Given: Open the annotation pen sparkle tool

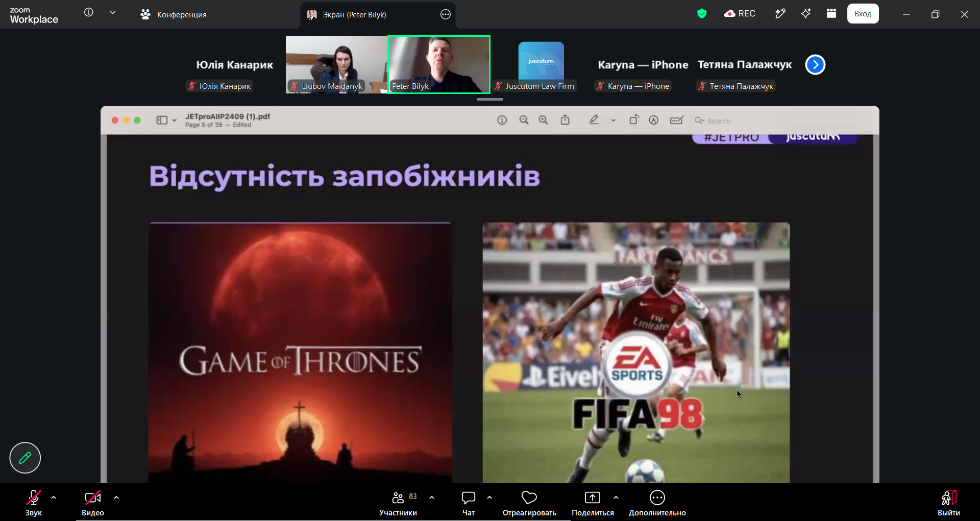Looking at the screenshot, I should pyautogui.click(x=780, y=14).
